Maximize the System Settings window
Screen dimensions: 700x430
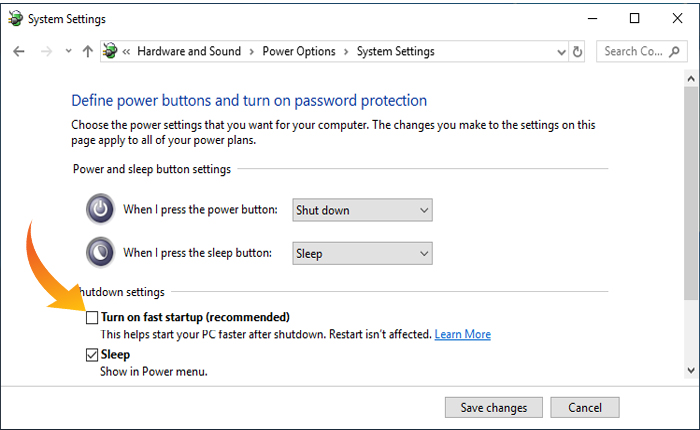[634, 18]
